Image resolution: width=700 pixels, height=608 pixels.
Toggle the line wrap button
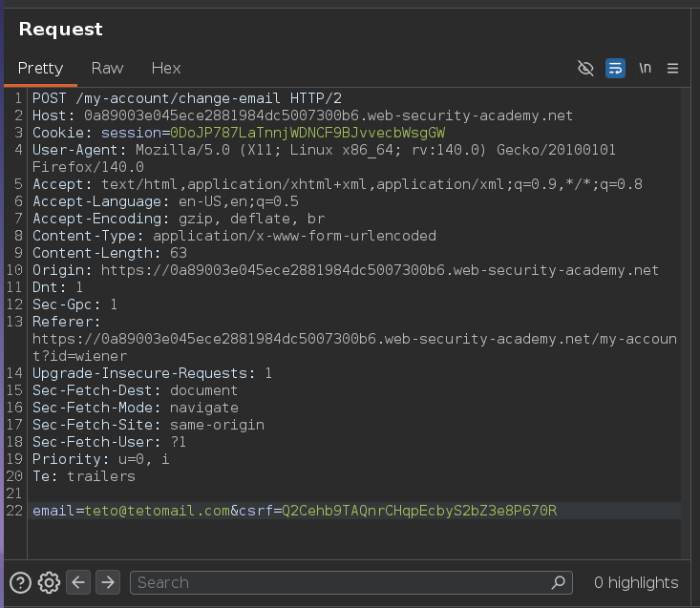point(615,69)
